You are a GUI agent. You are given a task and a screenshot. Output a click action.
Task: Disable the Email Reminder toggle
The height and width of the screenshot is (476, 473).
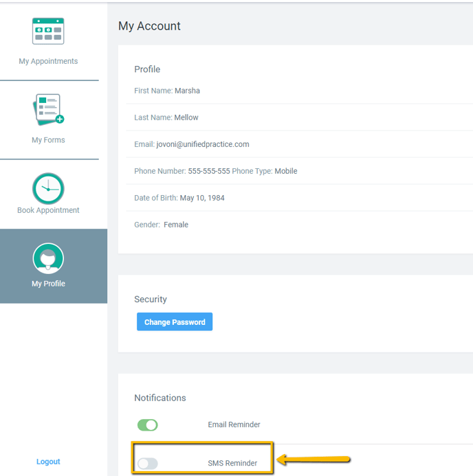148,425
